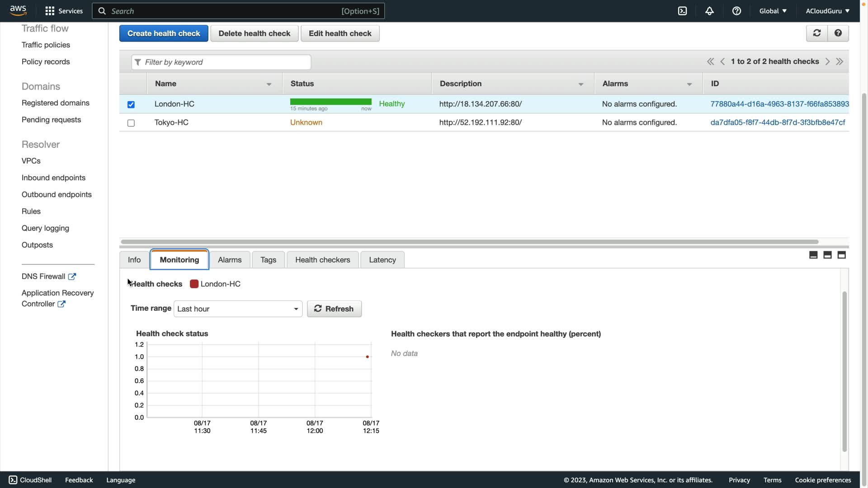Open the Time range Last hour dropdown
The image size is (868, 488).
[238, 309]
